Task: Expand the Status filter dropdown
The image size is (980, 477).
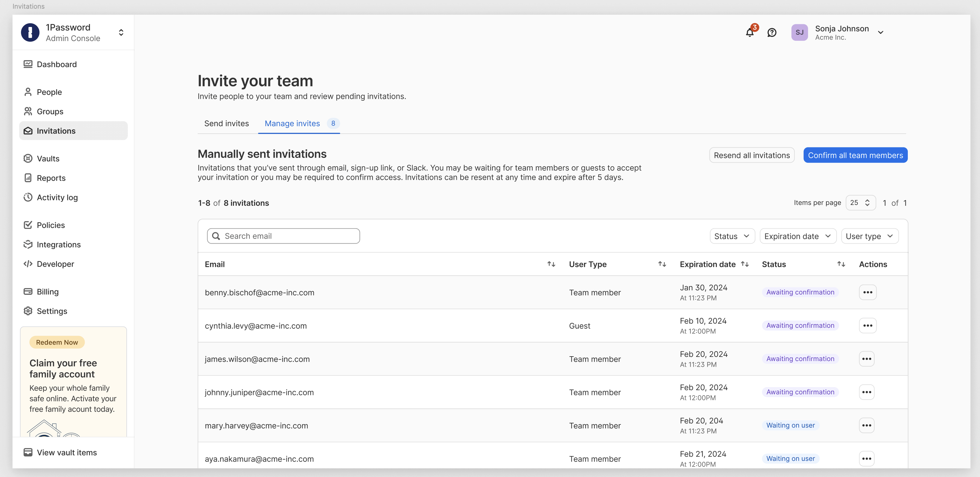Action: (732, 236)
